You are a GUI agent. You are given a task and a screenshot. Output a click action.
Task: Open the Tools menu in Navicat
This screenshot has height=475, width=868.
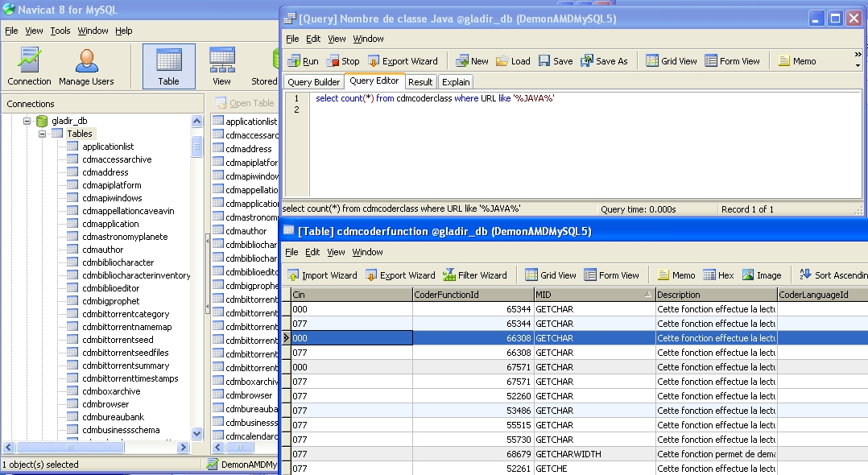click(x=60, y=31)
